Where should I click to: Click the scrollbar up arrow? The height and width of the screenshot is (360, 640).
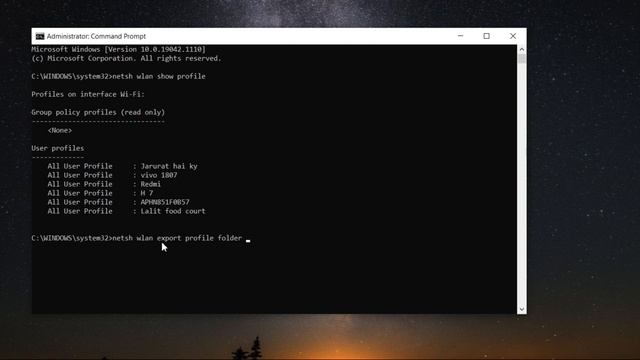coord(522,49)
